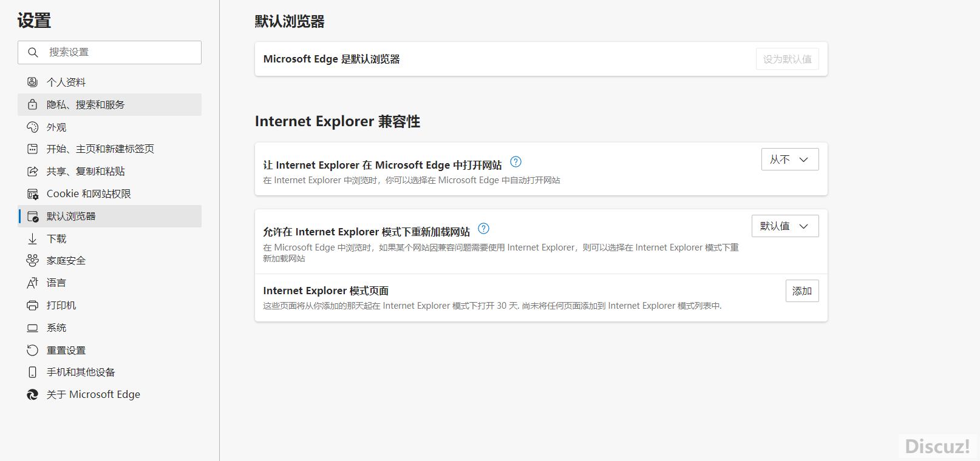Click the laptop icon beside 系统
The width and height of the screenshot is (980, 461).
(33, 328)
